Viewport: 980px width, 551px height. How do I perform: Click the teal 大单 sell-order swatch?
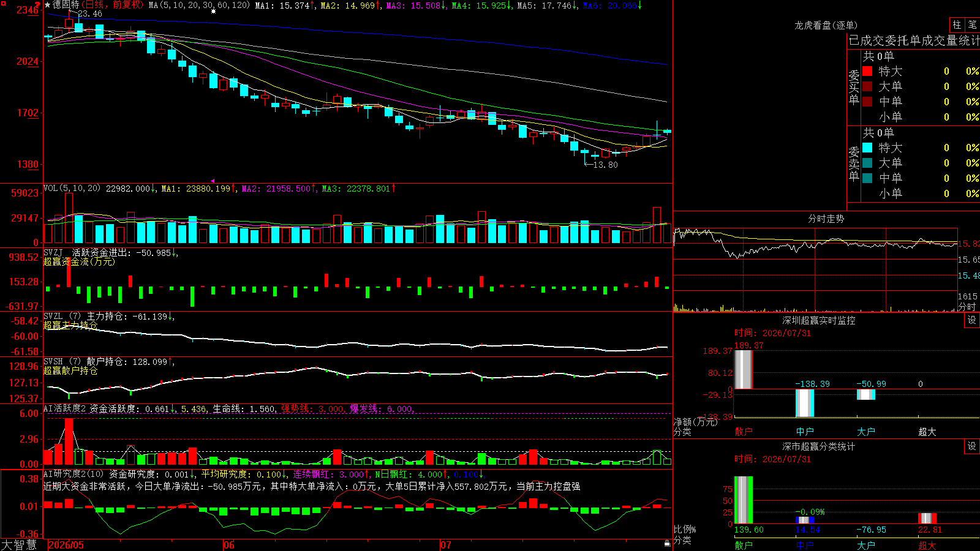pyautogui.click(x=867, y=163)
